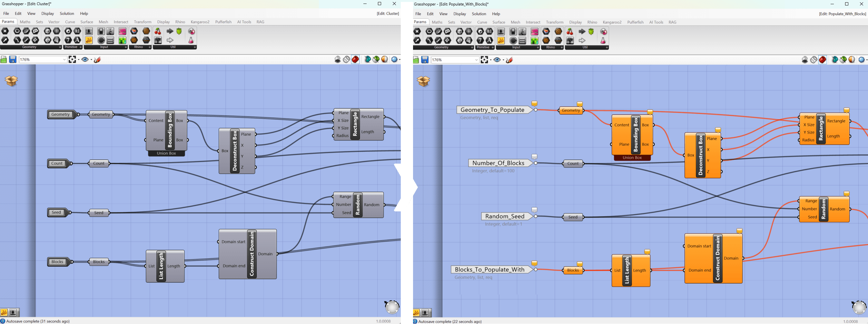Image resolution: width=868 pixels, height=324 pixels.
Task: Click the black solid arrow Relay icon in the Populate_With_Blocks window
Action: tap(582, 31)
